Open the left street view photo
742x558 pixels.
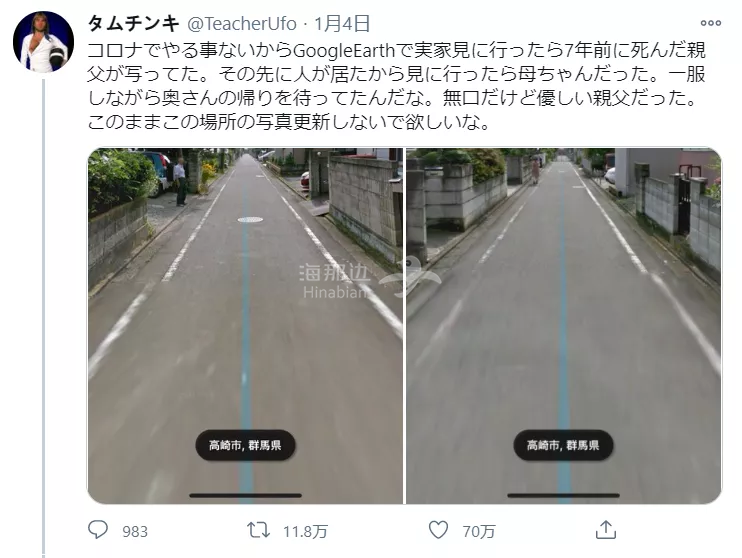click(245, 326)
